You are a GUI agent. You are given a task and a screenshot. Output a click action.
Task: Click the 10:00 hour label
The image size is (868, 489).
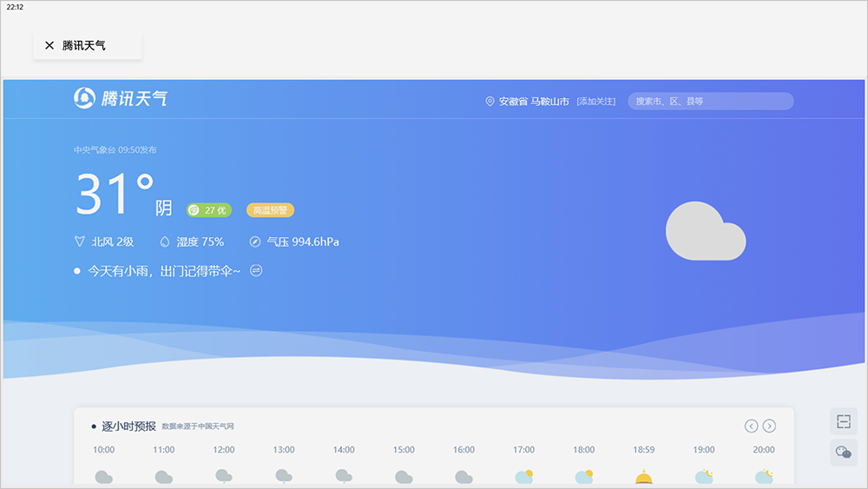pos(103,450)
